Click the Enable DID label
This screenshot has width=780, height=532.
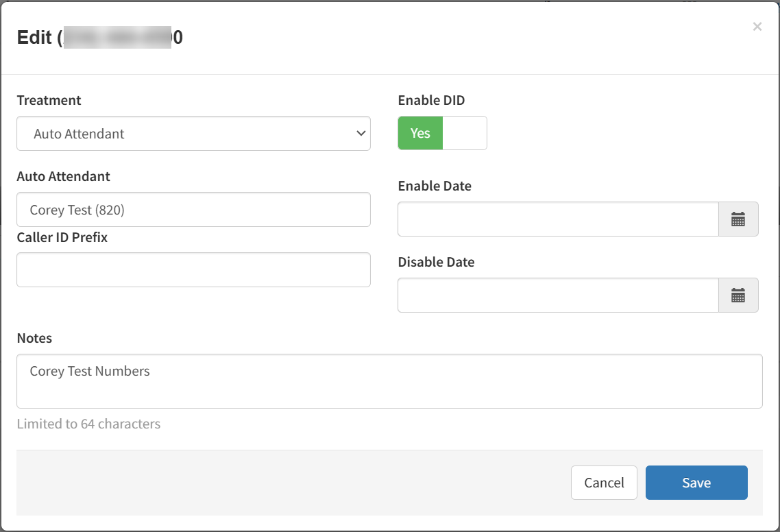431,100
